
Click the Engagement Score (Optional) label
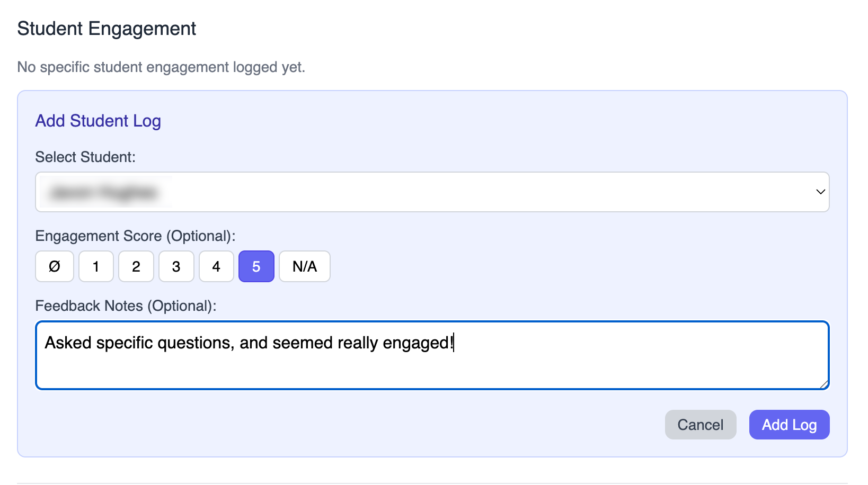[x=136, y=236]
